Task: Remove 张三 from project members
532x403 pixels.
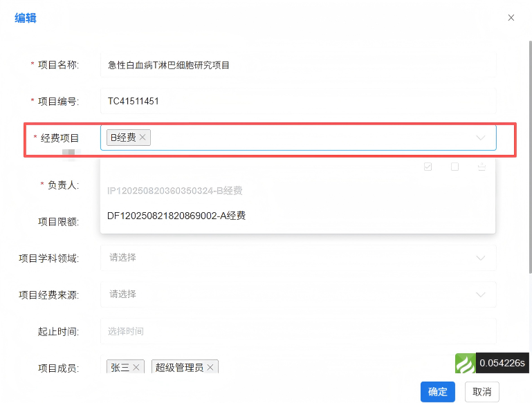Action: [136, 368]
